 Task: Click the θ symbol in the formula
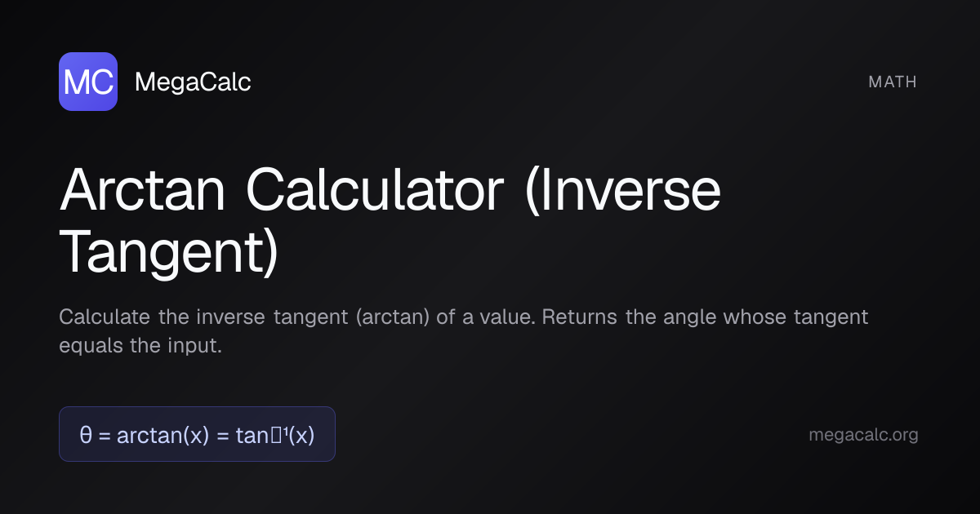click(85, 435)
